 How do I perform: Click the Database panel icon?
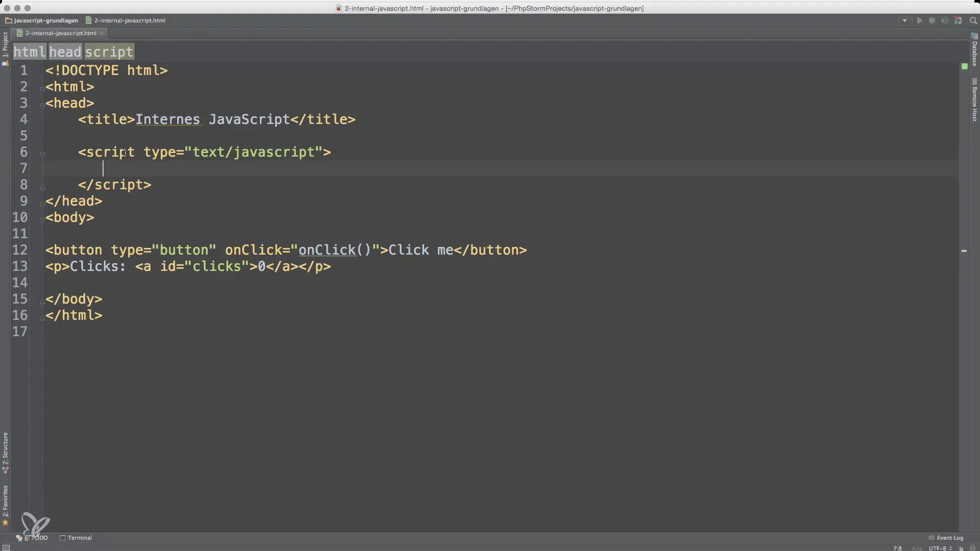(x=974, y=36)
